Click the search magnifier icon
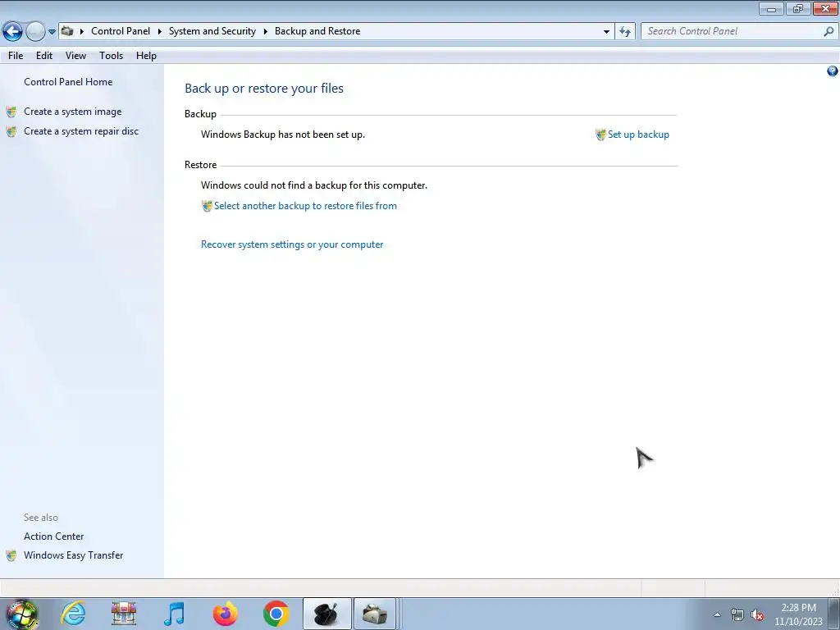The image size is (840, 630). click(x=829, y=32)
